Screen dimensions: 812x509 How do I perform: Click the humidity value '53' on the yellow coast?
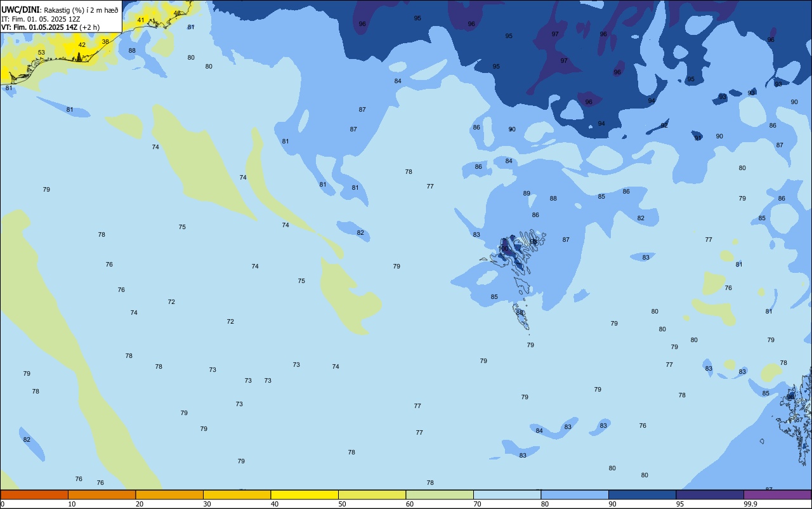click(x=41, y=53)
